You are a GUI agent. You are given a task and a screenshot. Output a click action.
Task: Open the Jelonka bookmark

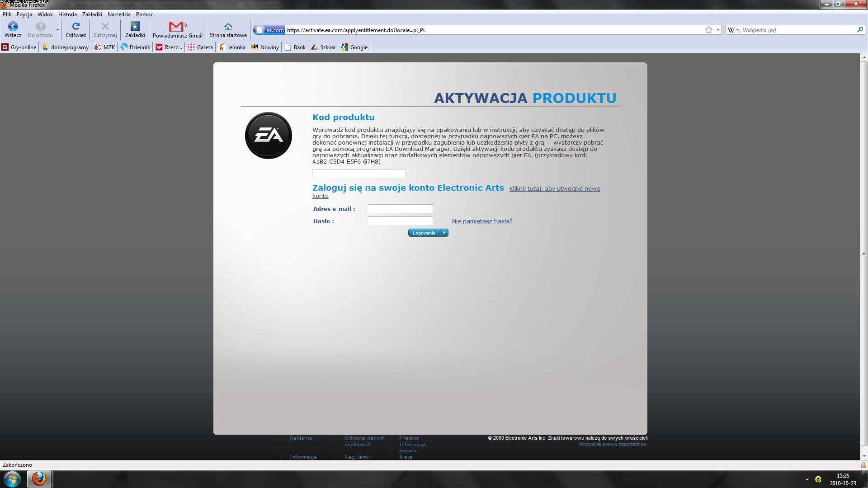click(x=232, y=47)
